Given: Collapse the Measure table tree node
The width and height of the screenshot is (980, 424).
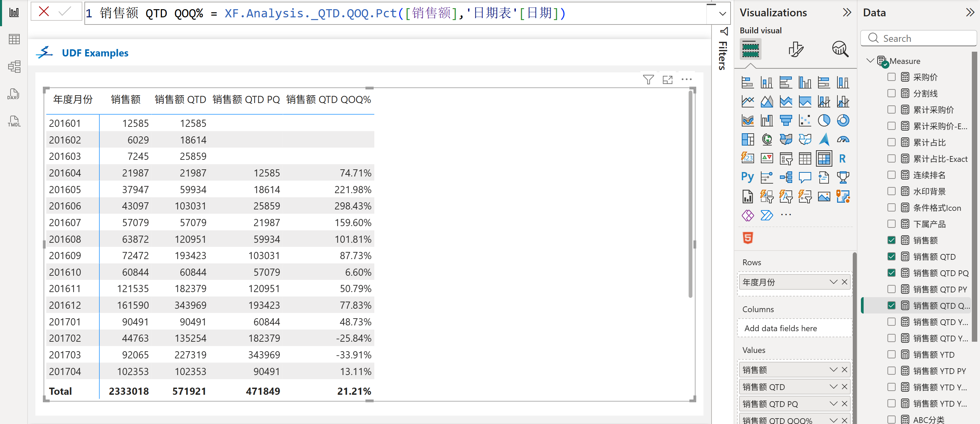Looking at the screenshot, I should pos(870,61).
